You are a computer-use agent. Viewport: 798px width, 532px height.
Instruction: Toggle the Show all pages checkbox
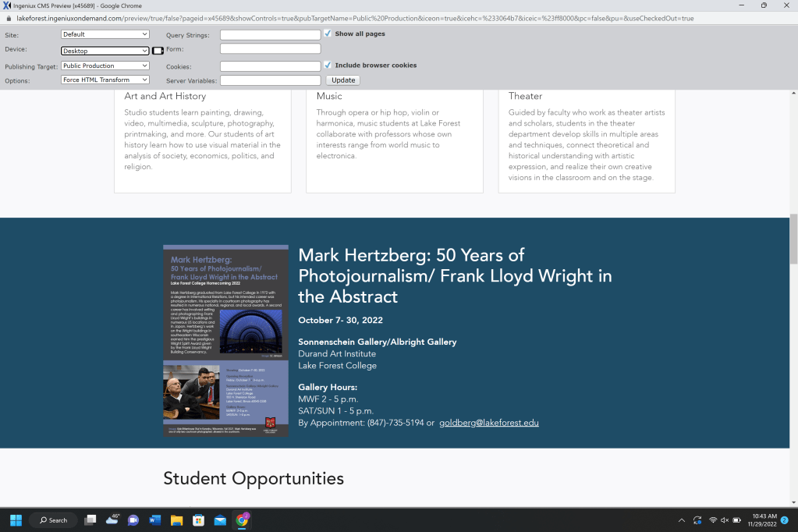click(x=328, y=34)
